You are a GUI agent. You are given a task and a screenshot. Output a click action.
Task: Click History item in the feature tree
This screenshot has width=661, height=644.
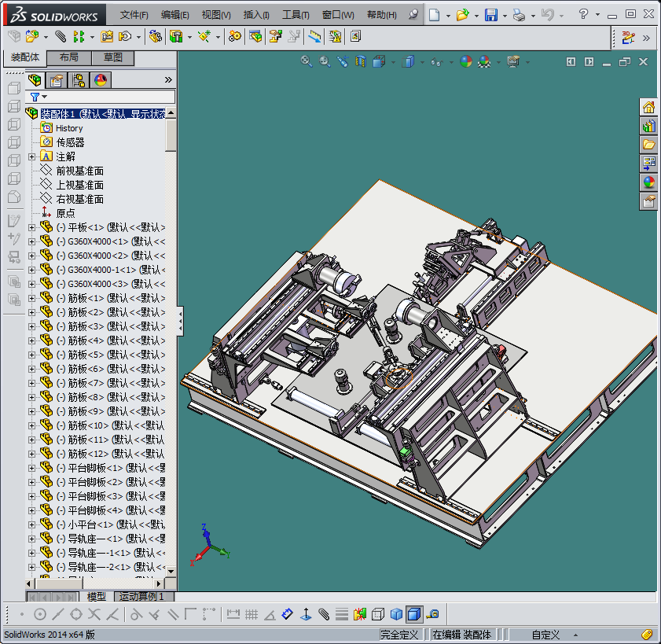coord(69,128)
